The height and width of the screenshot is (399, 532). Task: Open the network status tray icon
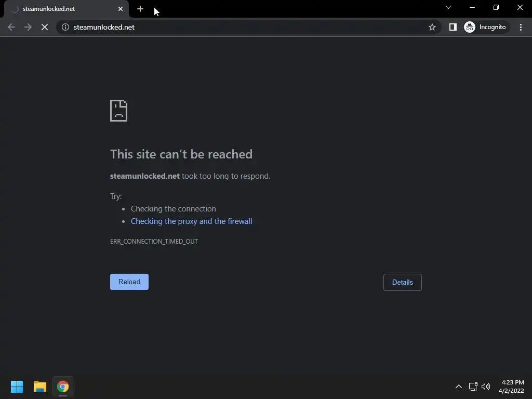point(473,387)
